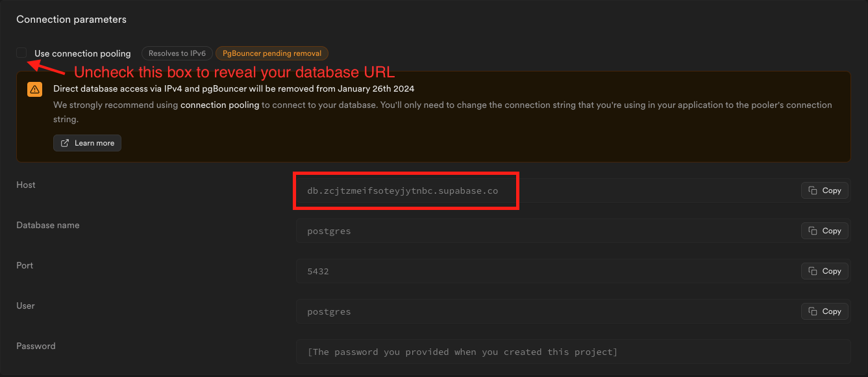
Task: Follow the connection pooling link in warning
Action: tap(219, 105)
